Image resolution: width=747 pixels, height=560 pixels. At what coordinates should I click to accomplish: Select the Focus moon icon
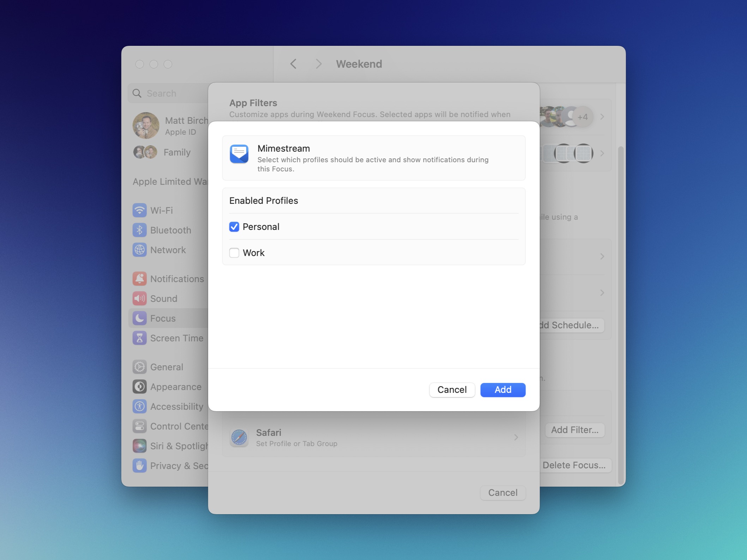pyautogui.click(x=139, y=318)
